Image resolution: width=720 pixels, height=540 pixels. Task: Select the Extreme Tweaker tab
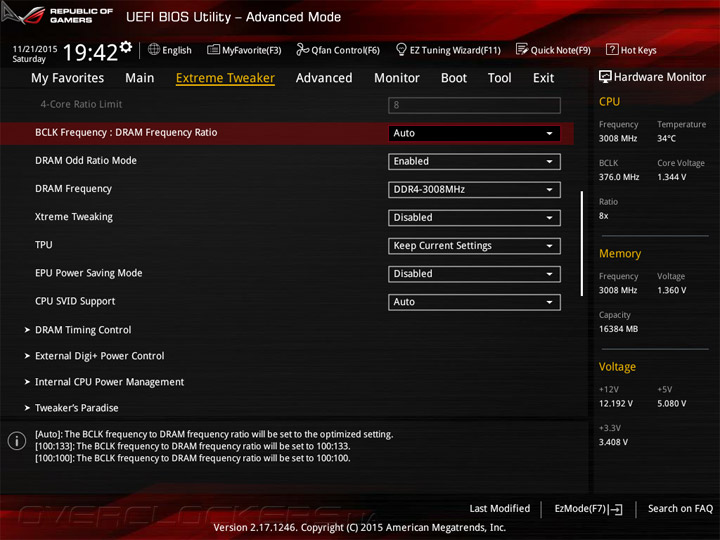tap(225, 78)
